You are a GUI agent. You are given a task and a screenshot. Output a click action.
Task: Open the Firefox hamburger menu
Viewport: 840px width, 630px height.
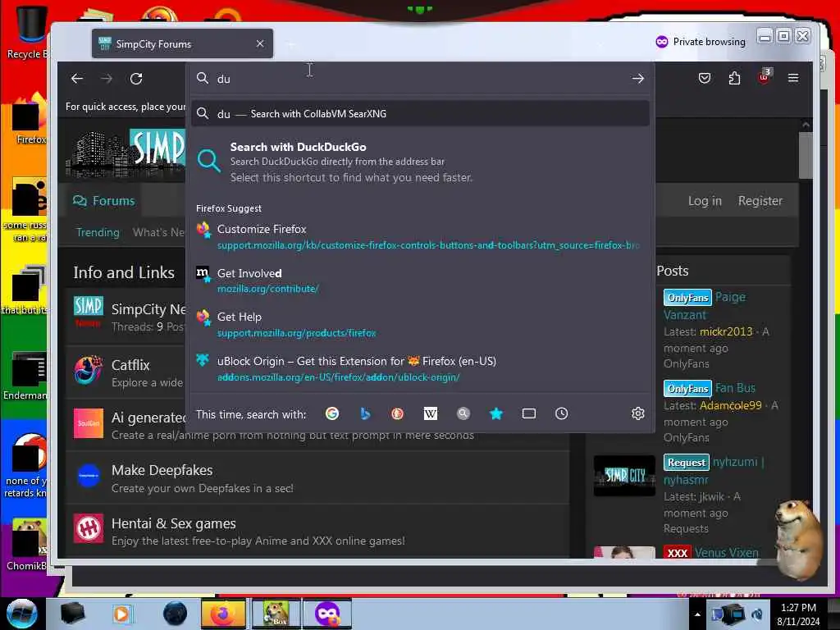pos(793,78)
